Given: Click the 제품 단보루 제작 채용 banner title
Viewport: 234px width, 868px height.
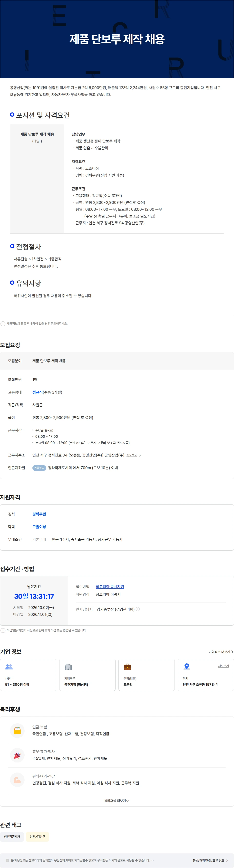Looking at the screenshot, I should point(117,39).
